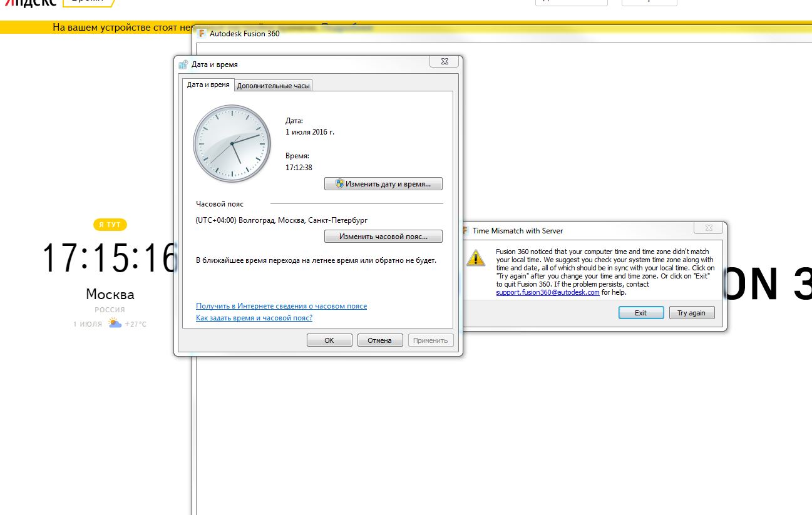This screenshot has height=515, width=812.
Task: Click the Time Mismatch with Server title text
Action: pos(518,230)
